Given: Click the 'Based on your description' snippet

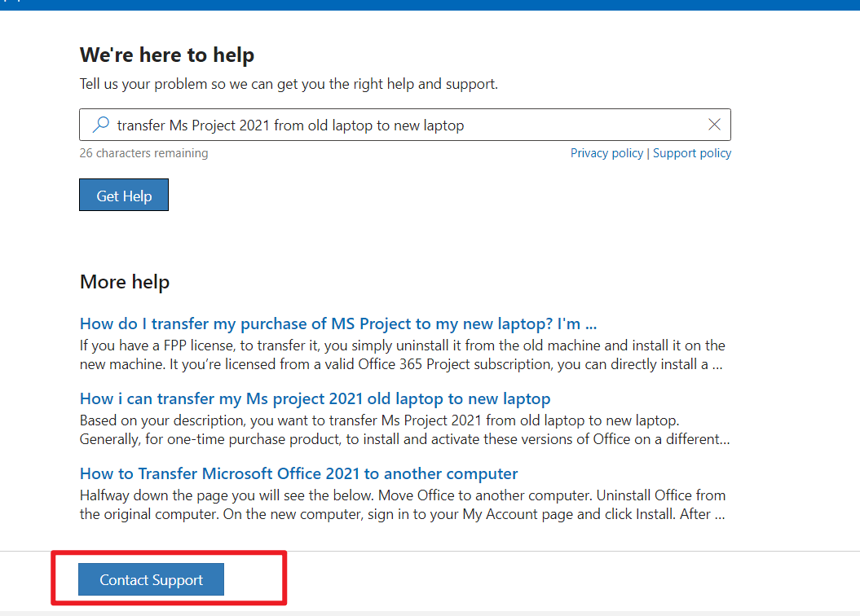Looking at the screenshot, I should pos(405,429).
